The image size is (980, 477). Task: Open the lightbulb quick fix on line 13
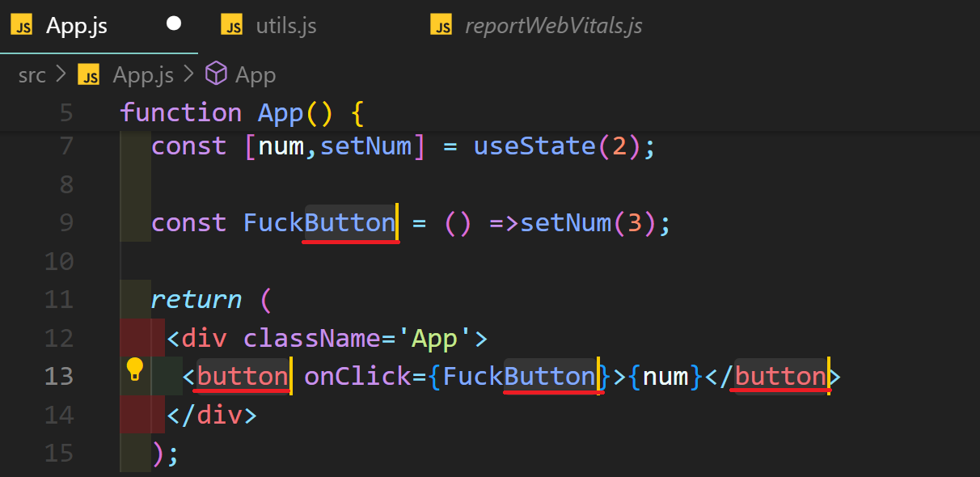(x=134, y=370)
